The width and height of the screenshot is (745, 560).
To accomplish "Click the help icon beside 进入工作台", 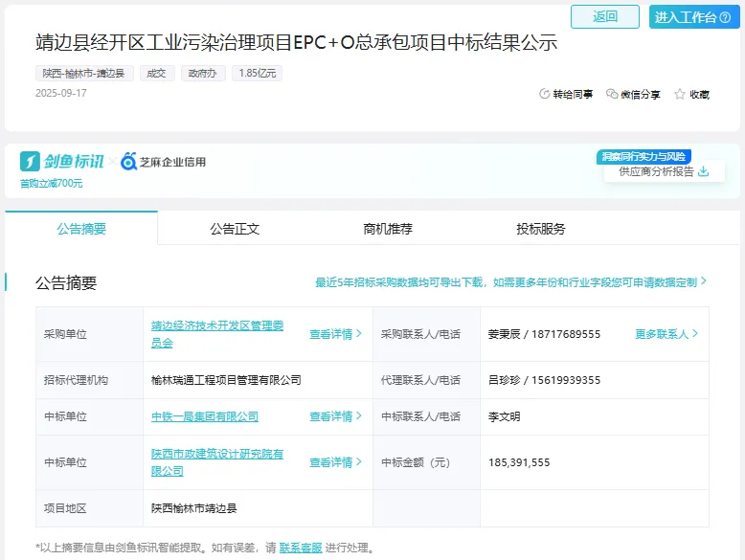I will click(x=727, y=17).
